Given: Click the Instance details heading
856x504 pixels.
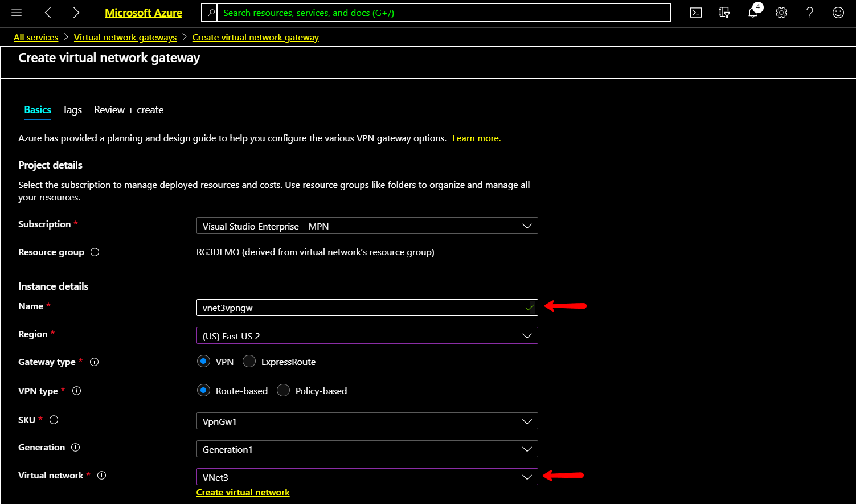Looking at the screenshot, I should coord(54,286).
